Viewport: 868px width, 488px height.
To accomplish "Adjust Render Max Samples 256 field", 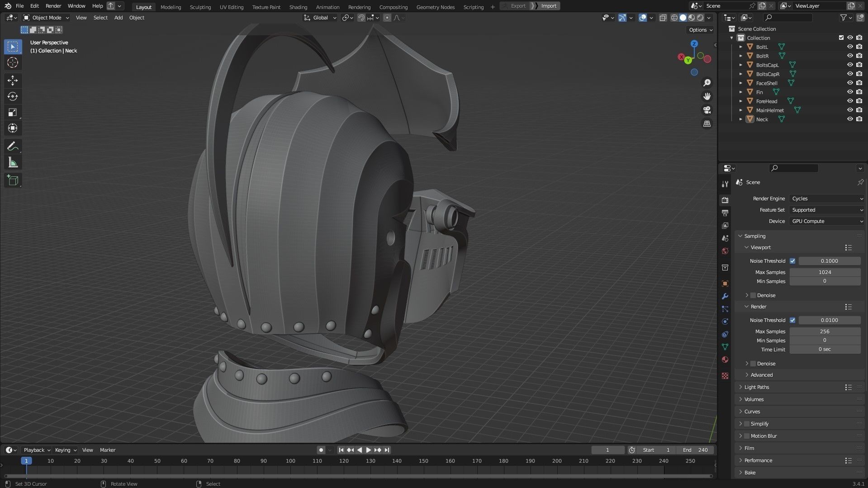I will pos(825,332).
